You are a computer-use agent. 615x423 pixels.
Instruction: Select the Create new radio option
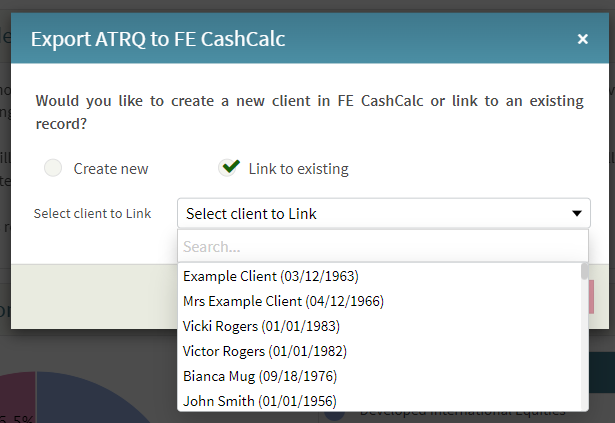pyautogui.click(x=53, y=168)
